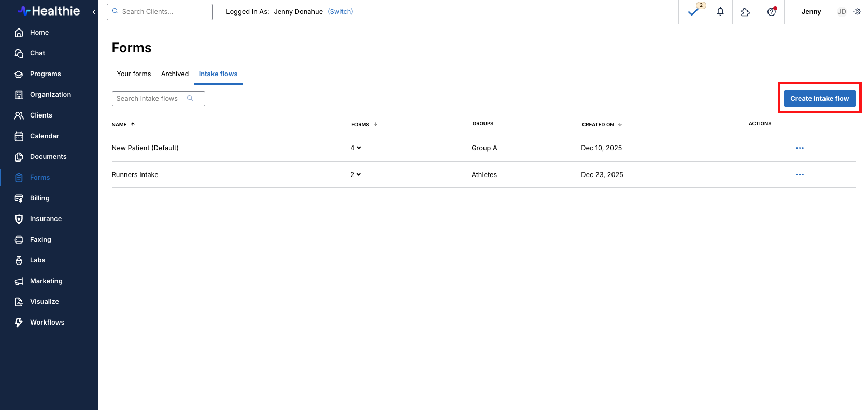Click the Forms clipboard icon
868x410 pixels.
click(x=19, y=178)
